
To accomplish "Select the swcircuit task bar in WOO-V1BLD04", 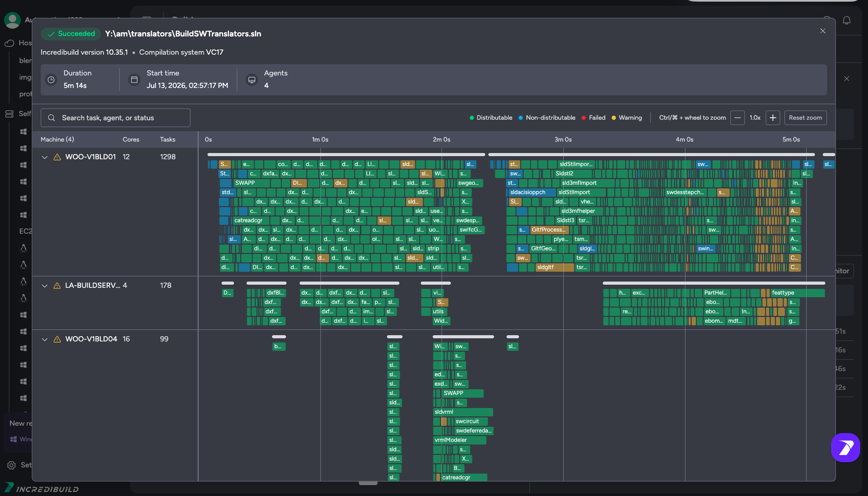I will (x=471, y=422).
